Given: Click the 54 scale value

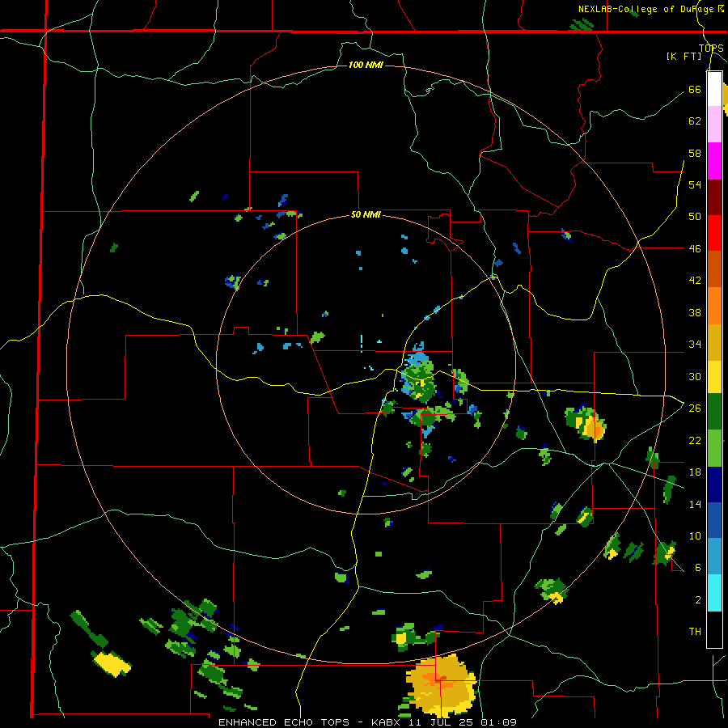Looking at the screenshot, I should 695,184.
